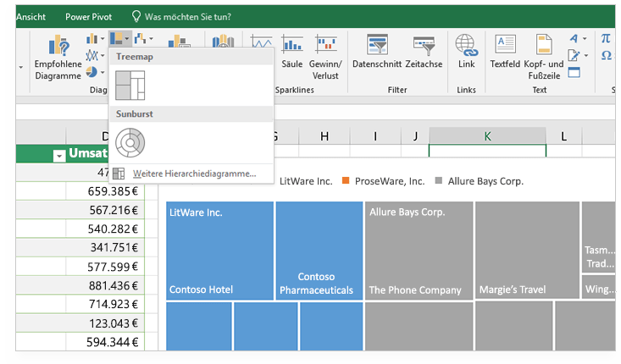The height and width of the screenshot is (364, 621).
Task: Click the pie chart icon
Action: (91, 72)
